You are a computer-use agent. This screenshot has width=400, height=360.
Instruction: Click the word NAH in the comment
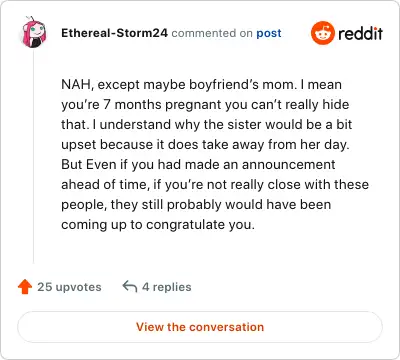click(x=76, y=84)
